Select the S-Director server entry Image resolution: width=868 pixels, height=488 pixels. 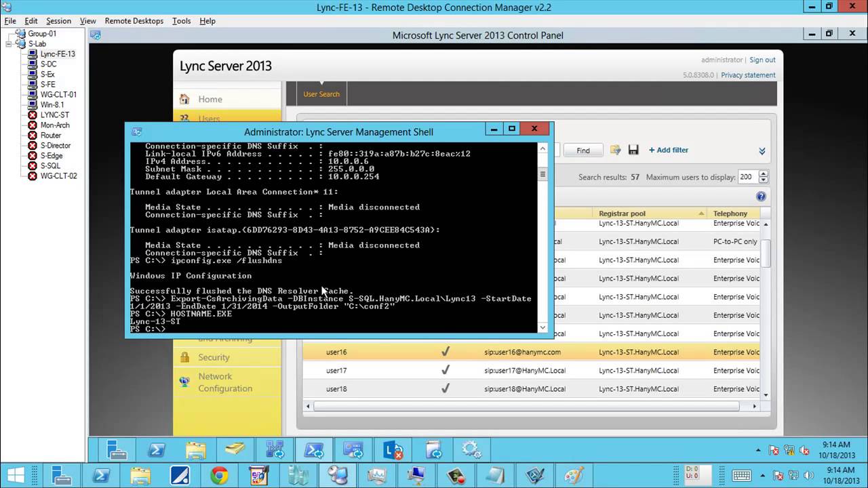pyautogui.click(x=56, y=145)
